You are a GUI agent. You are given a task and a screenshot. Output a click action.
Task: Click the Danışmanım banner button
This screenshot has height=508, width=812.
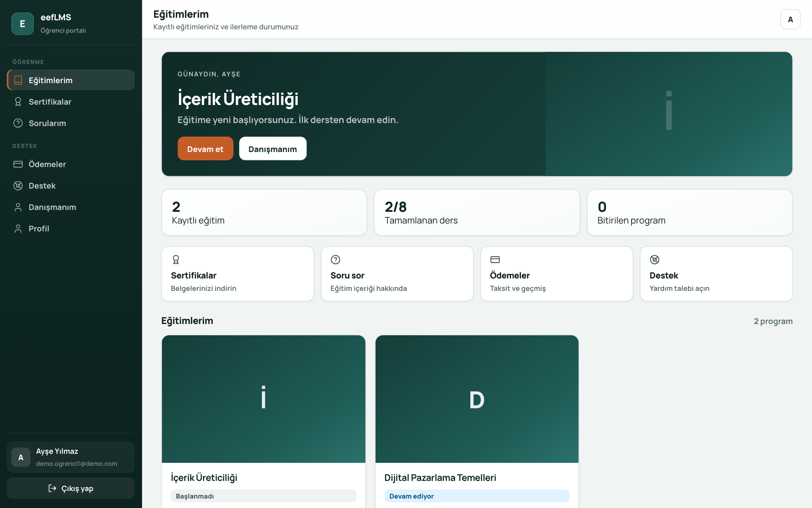(x=273, y=149)
